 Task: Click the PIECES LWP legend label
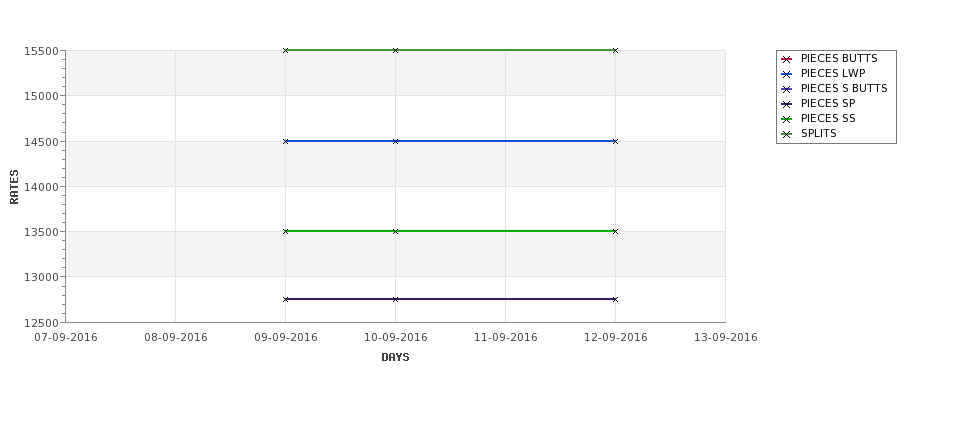[833, 73]
